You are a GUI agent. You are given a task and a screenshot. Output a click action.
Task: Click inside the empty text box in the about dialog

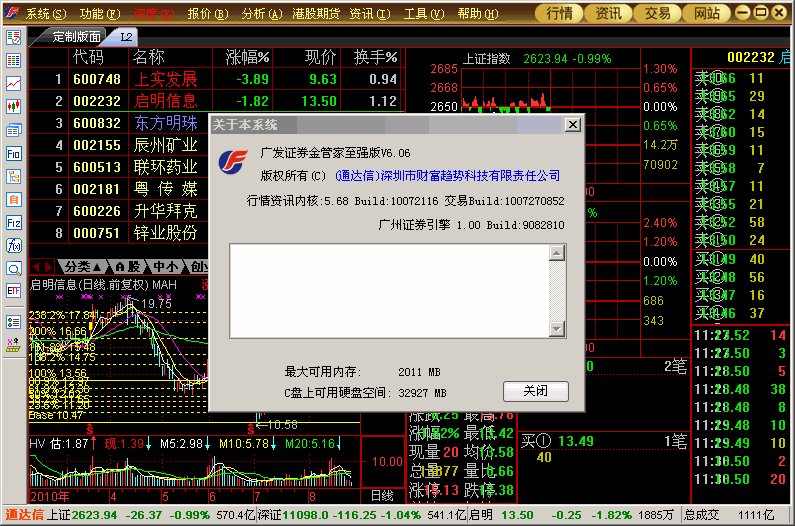389,291
